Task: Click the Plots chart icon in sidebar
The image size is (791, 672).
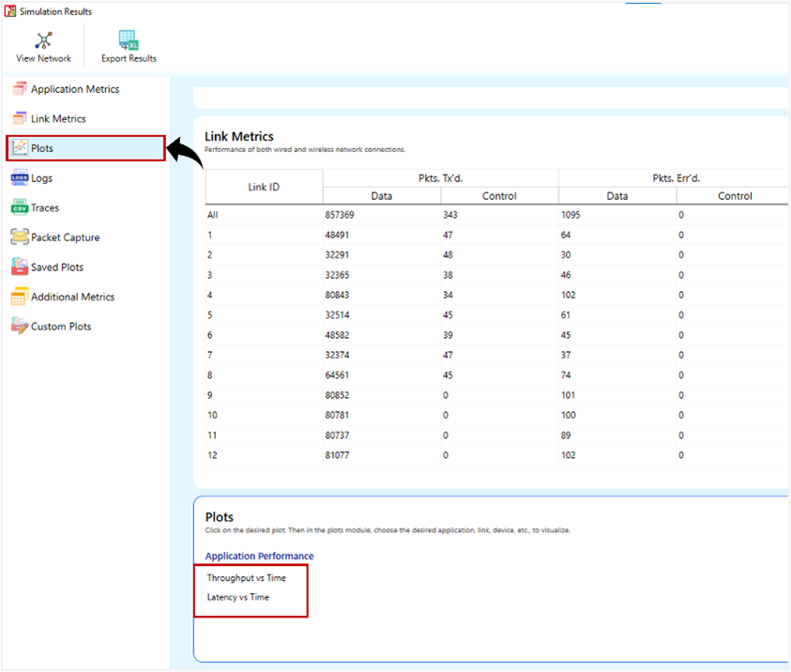Action: point(19,148)
